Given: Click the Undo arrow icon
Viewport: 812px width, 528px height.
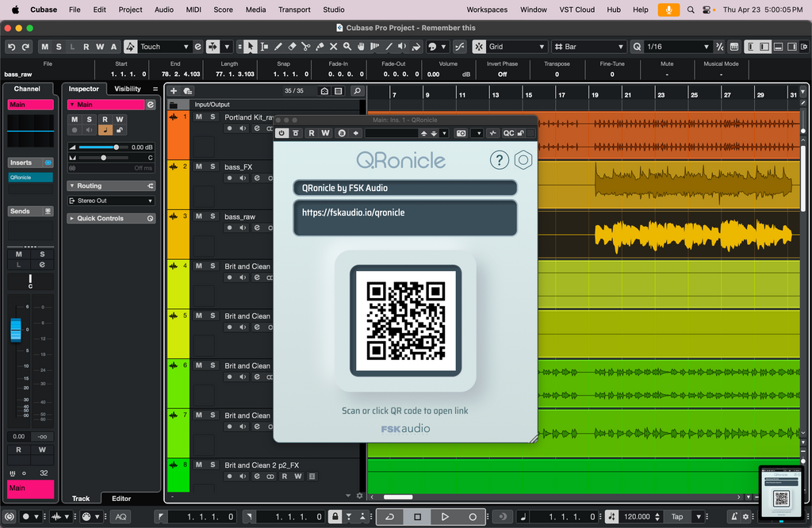Looking at the screenshot, I should 11,47.
